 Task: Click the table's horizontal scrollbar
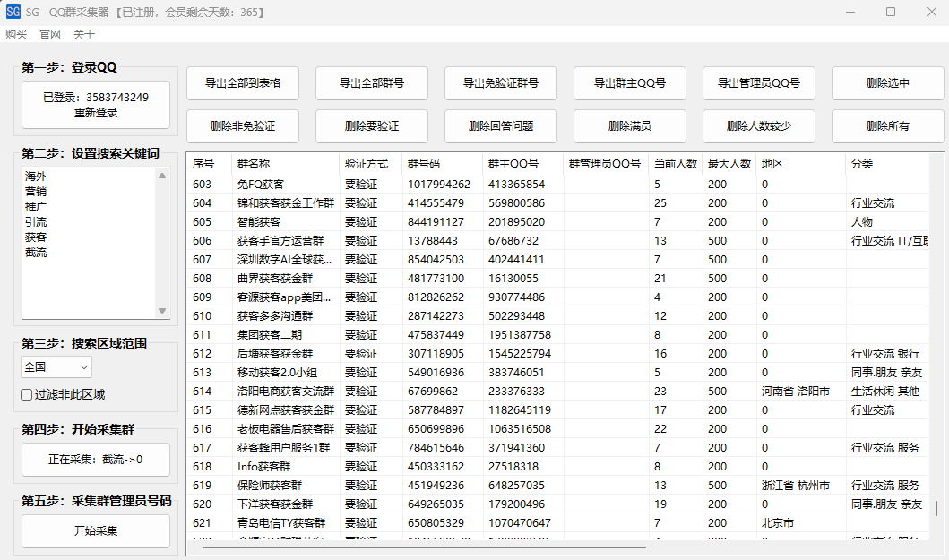(x=421, y=547)
